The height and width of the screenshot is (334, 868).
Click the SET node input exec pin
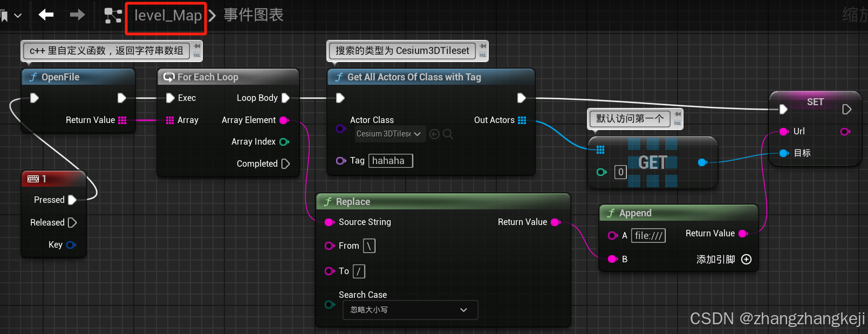(x=783, y=110)
